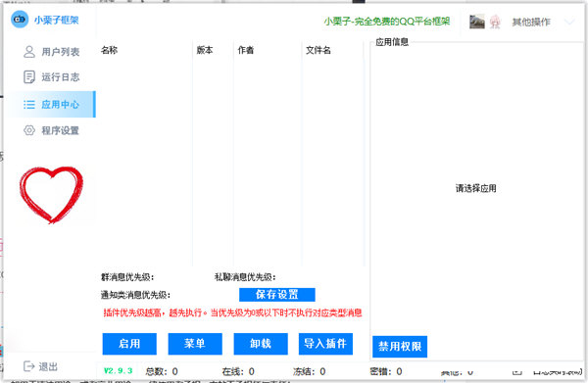588x383 pixels.
Task: Click the 退出 exit button
Action: [x=40, y=366]
